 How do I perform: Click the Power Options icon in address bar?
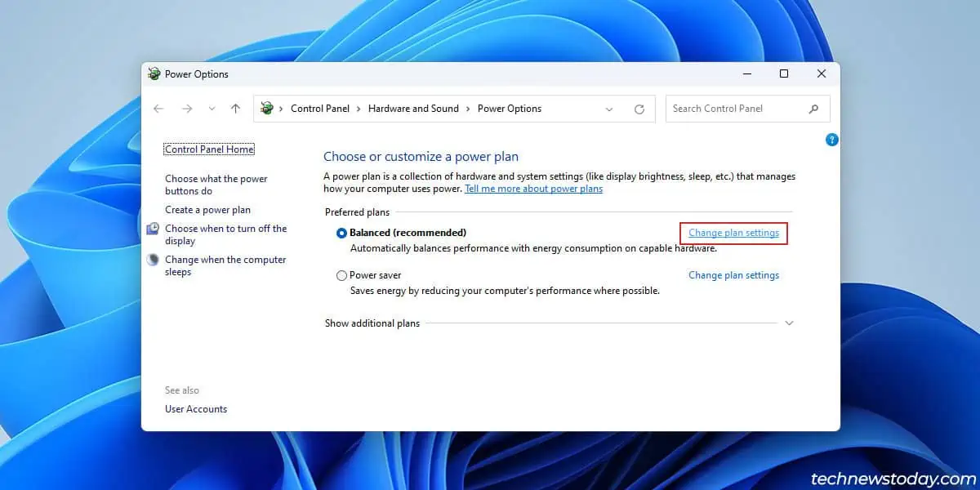coord(267,109)
